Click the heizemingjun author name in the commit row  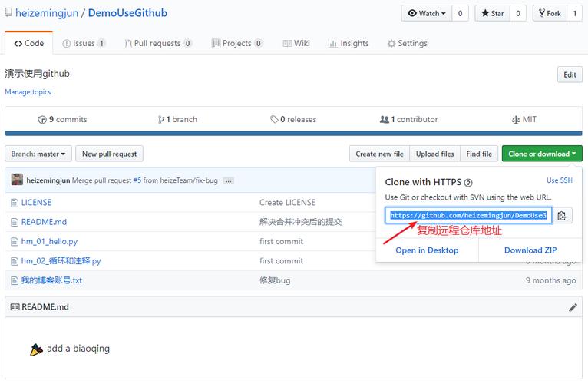point(48,180)
